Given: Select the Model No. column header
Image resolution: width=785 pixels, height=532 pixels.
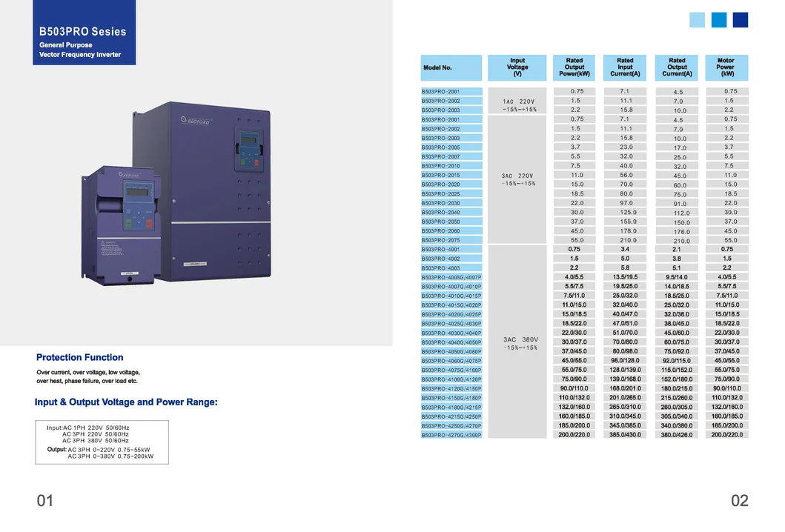Looking at the screenshot, I should [x=451, y=67].
